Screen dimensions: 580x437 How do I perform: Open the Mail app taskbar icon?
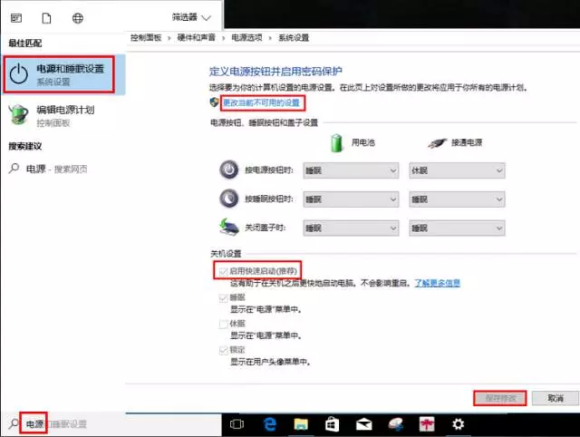364,424
